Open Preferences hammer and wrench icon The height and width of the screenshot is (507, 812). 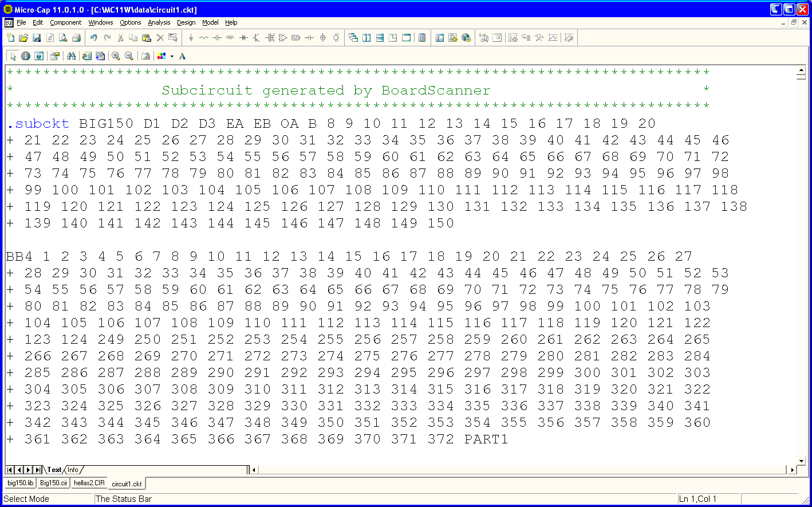(539, 38)
